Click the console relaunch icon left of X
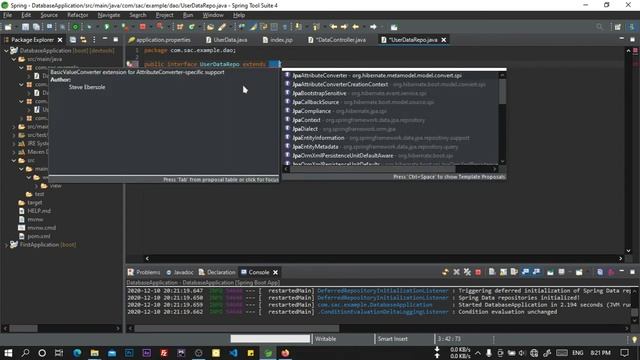The height and width of the screenshot is (360, 640). 445,272
